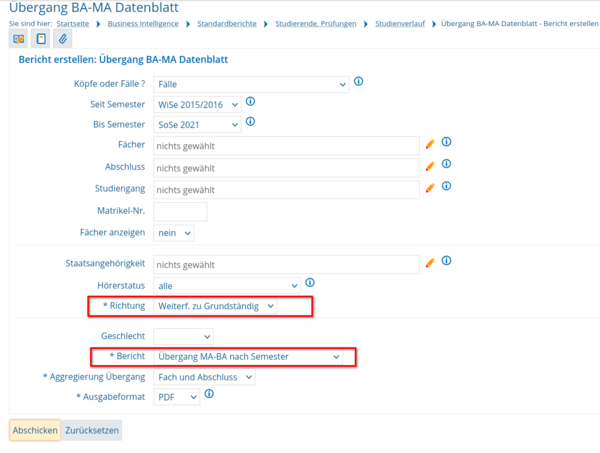Show info for Köpfe oder Fälle
Viewport: 600px width, 453px height.
(x=359, y=81)
